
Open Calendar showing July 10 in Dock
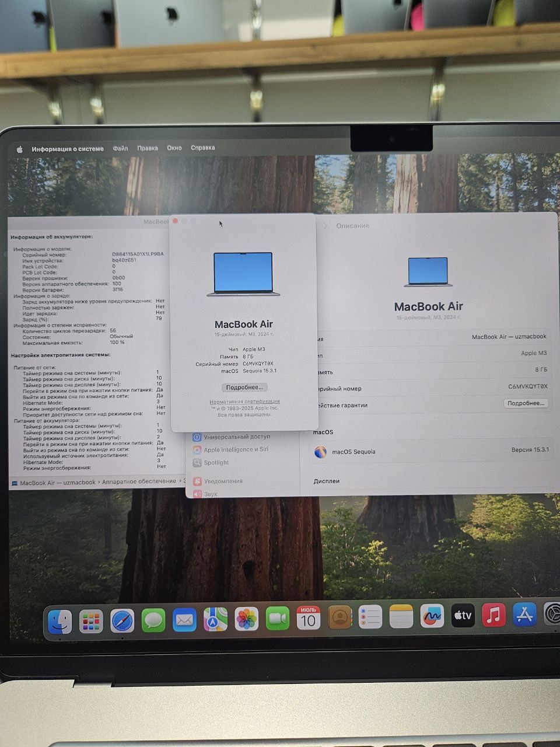click(308, 617)
